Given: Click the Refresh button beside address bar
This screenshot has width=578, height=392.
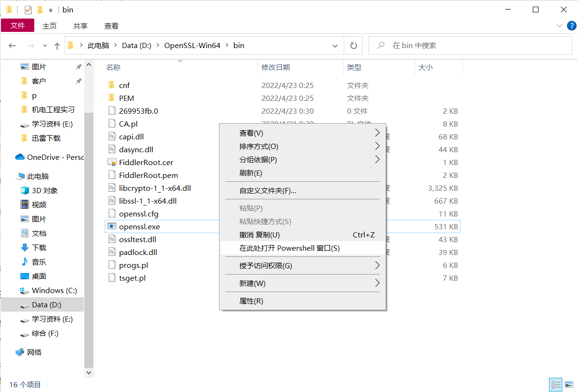Looking at the screenshot, I should [x=353, y=46].
